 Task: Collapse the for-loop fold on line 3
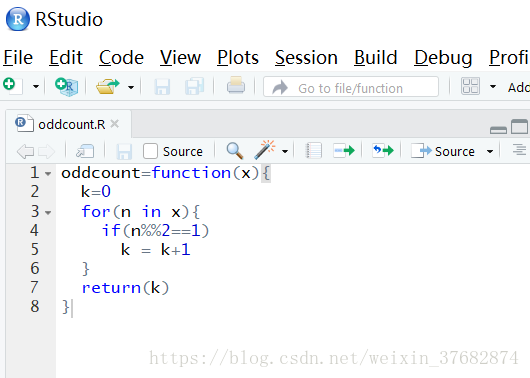tap(48, 213)
